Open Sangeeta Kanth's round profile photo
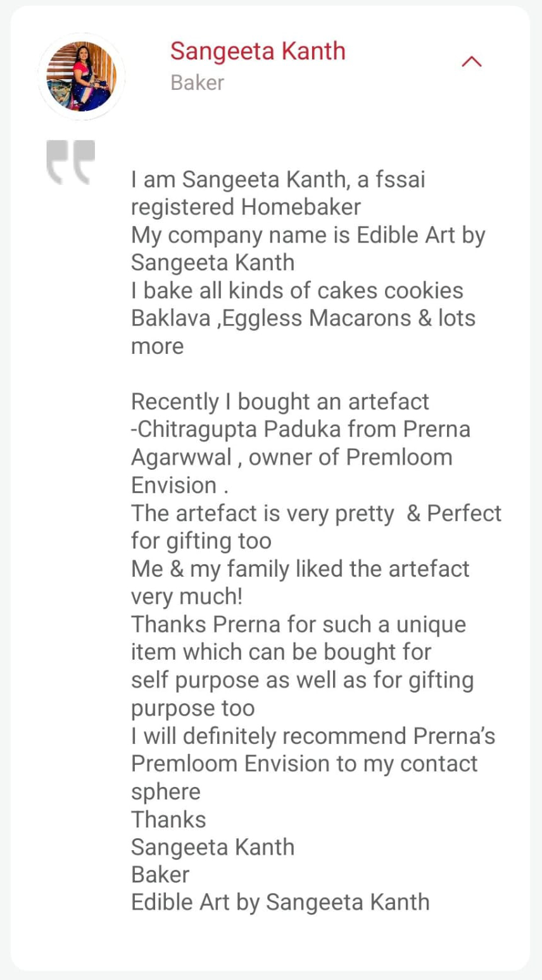Image resolution: width=542 pixels, height=980 pixels. (81, 77)
